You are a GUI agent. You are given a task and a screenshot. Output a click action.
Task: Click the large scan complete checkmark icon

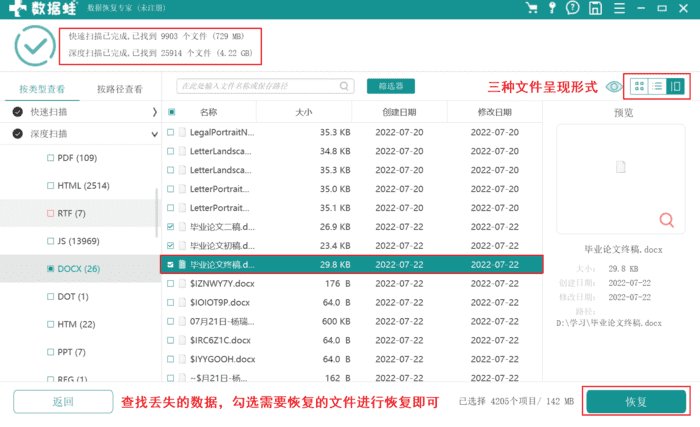click(x=35, y=46)
